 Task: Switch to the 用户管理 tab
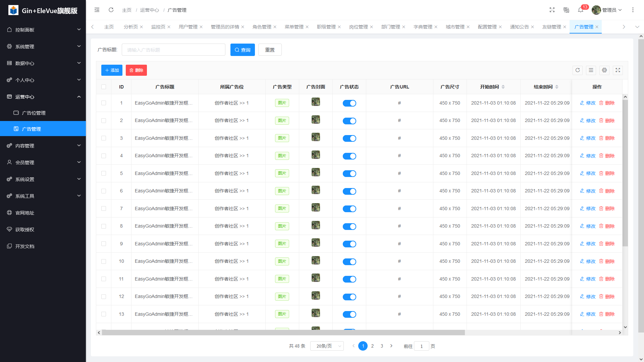click(188, 27)
